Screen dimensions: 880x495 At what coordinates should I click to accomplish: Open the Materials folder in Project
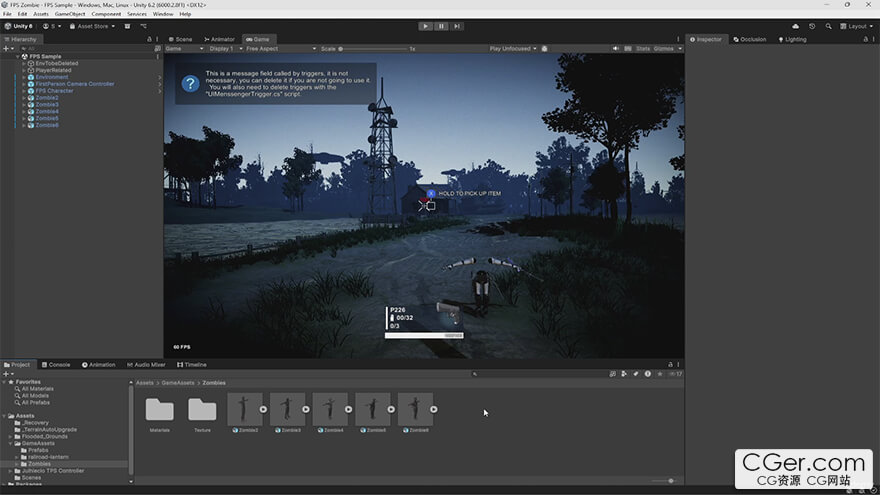pos(159,409)
